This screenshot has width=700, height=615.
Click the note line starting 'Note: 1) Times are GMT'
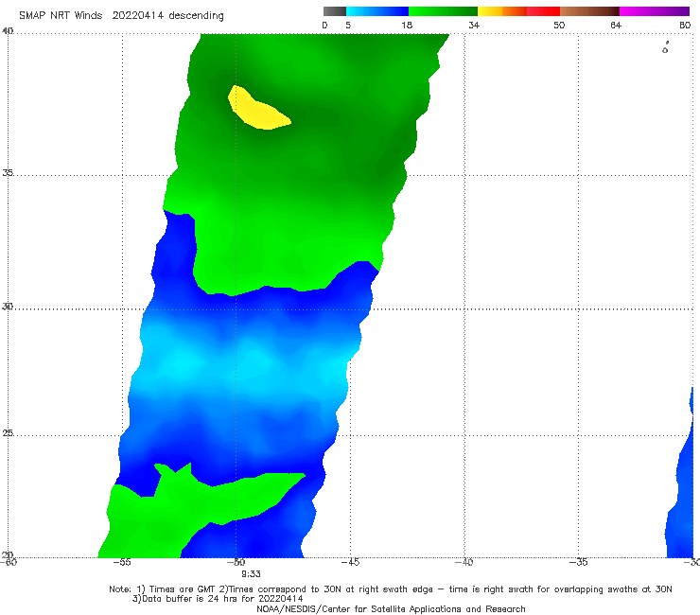point(391,589)
